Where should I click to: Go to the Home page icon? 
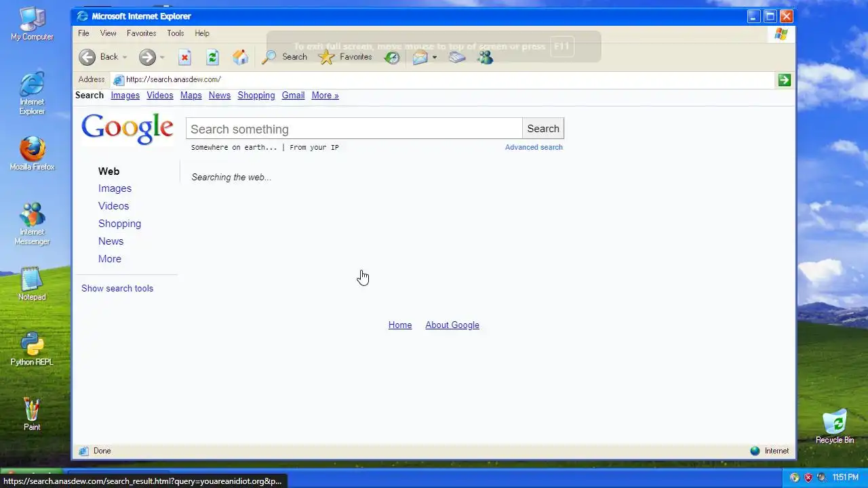[x=240, y=58]
